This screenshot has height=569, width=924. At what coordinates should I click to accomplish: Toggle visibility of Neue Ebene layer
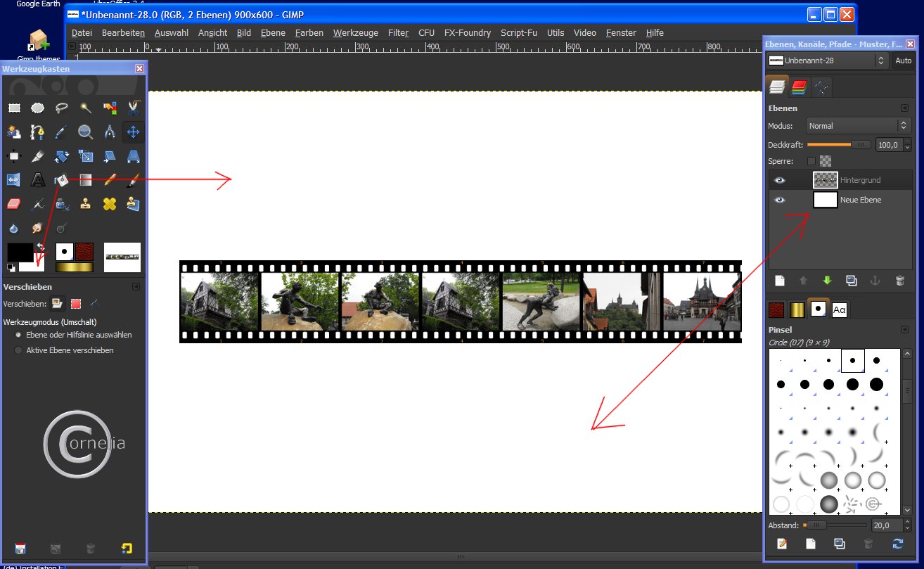coord(779,200)
